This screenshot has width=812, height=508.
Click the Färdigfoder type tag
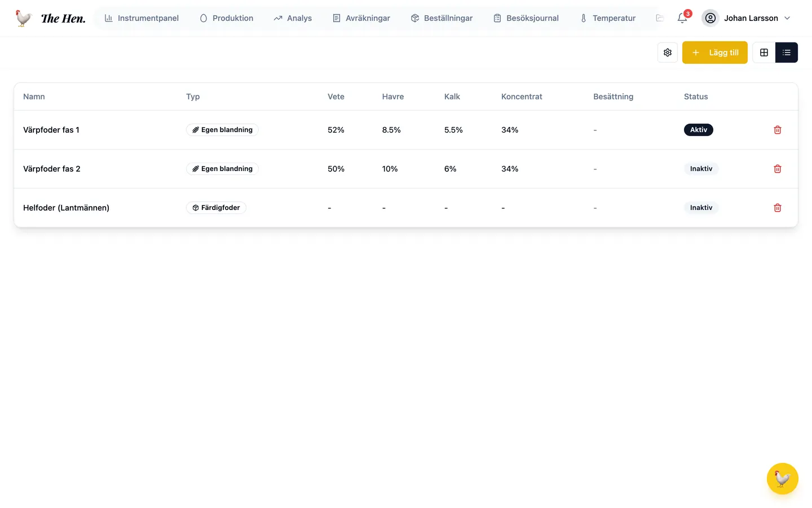216,208
